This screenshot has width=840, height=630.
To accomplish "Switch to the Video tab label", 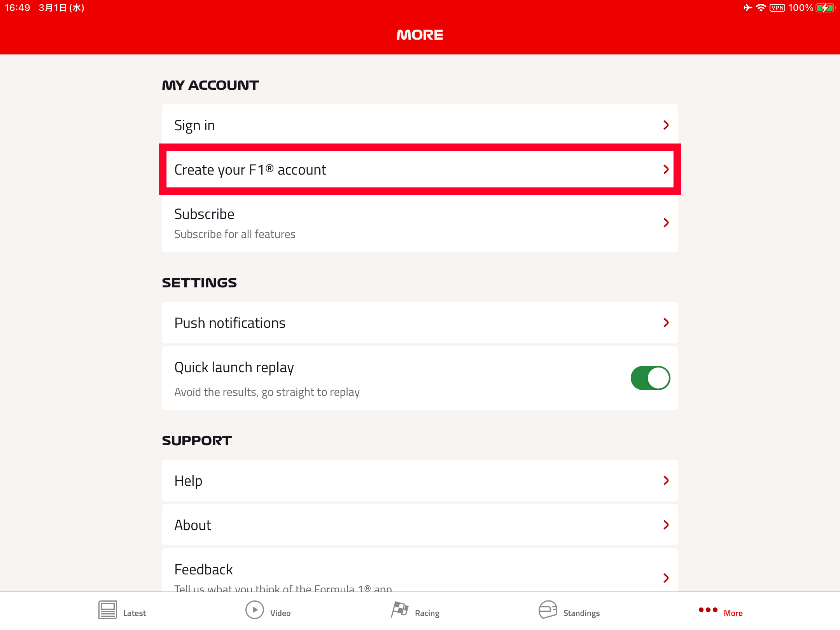I will point(280,613).
